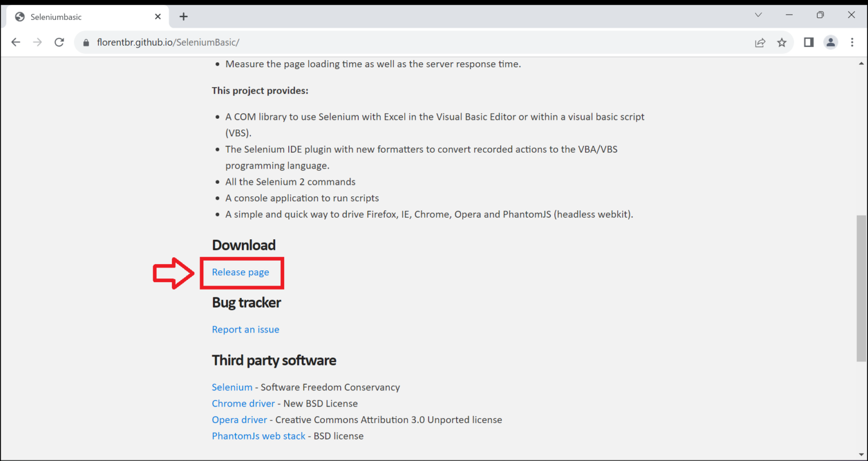Click the Report an issue link
Screen dimensions: 868x461
click(x=245, y=329)
